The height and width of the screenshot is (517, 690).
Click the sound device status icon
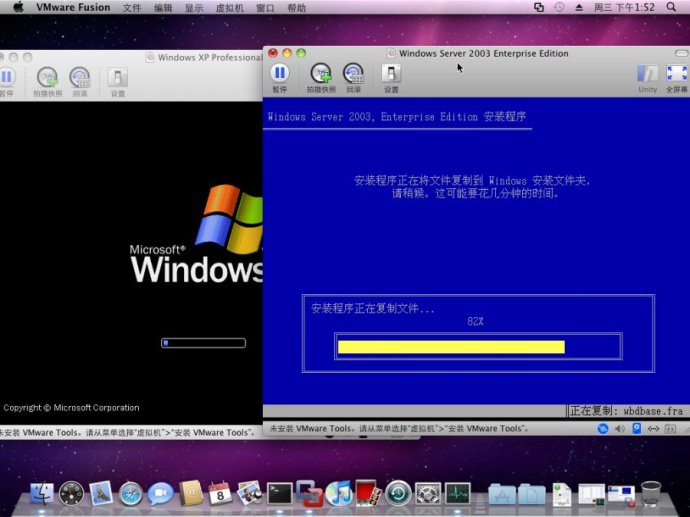(x=620, y=429)
